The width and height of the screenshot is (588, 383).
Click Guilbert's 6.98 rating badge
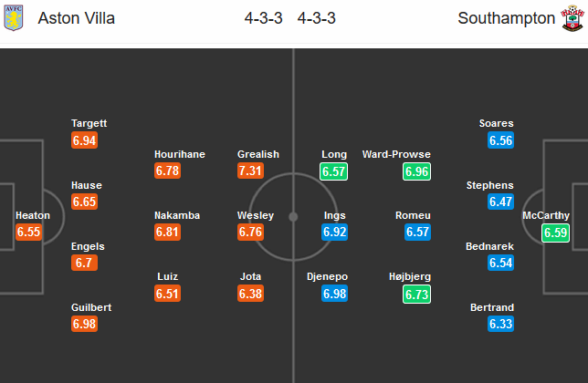84,325
